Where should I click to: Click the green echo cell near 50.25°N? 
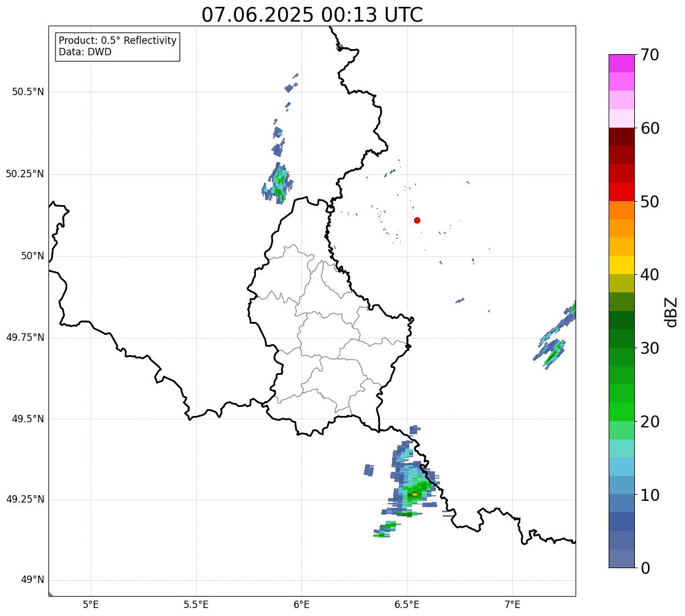pos(278,183)
